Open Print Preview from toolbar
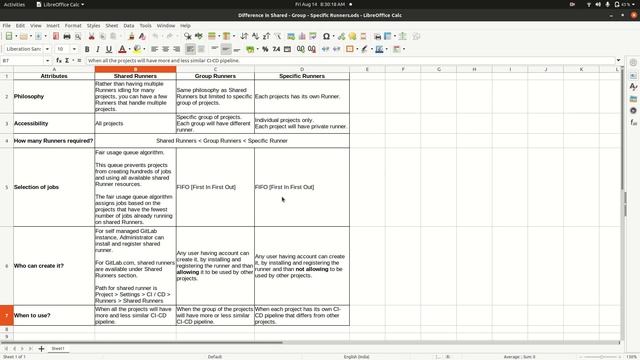 click(78, 36)
